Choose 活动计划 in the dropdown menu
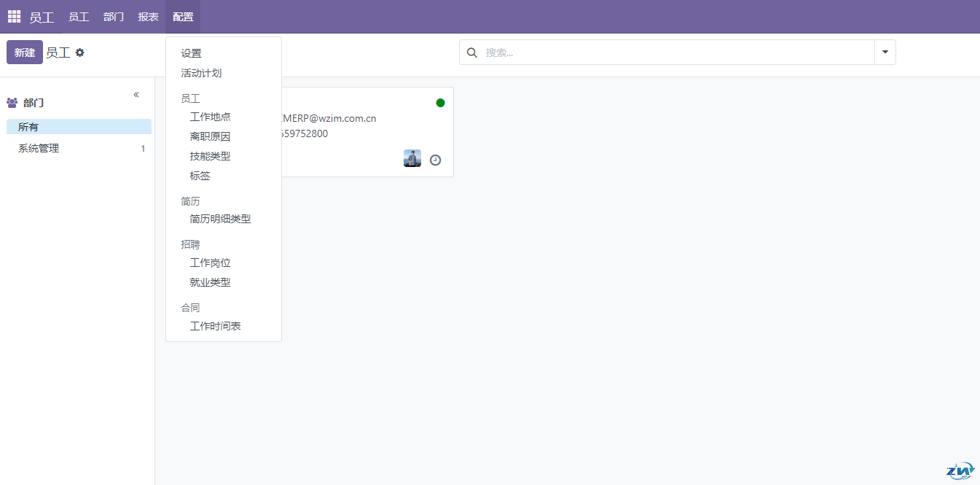The width and height of the screenshot is (980, 485). [201, 73]
